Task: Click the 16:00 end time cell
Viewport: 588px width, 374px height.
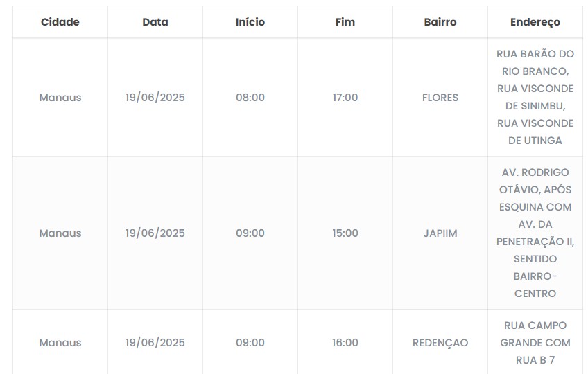Action: click(345, 343)
